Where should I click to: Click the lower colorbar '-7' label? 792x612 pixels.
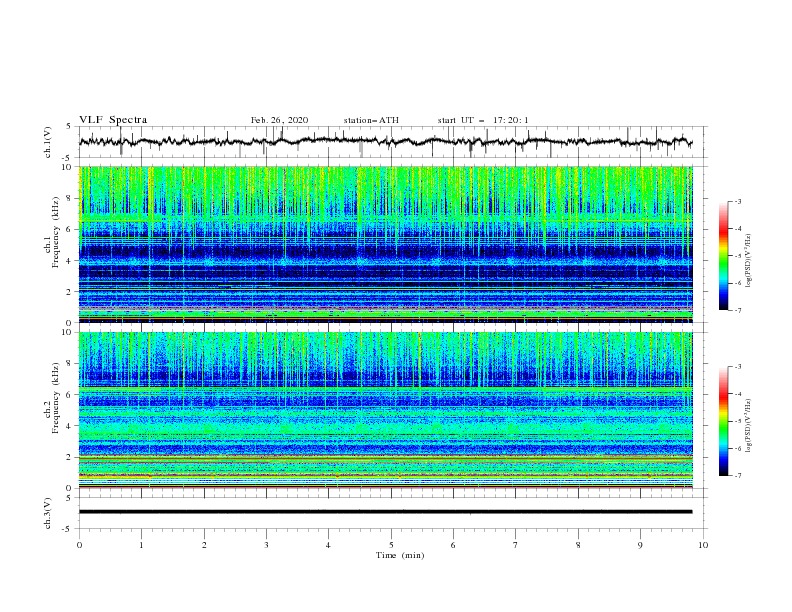pos(737,475)
